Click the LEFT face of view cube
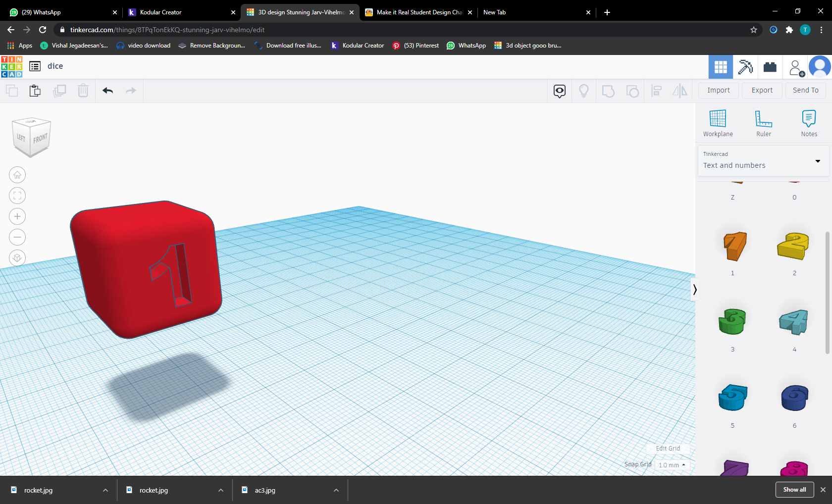This screenshot has width=832, height=504. click(21, 138)
